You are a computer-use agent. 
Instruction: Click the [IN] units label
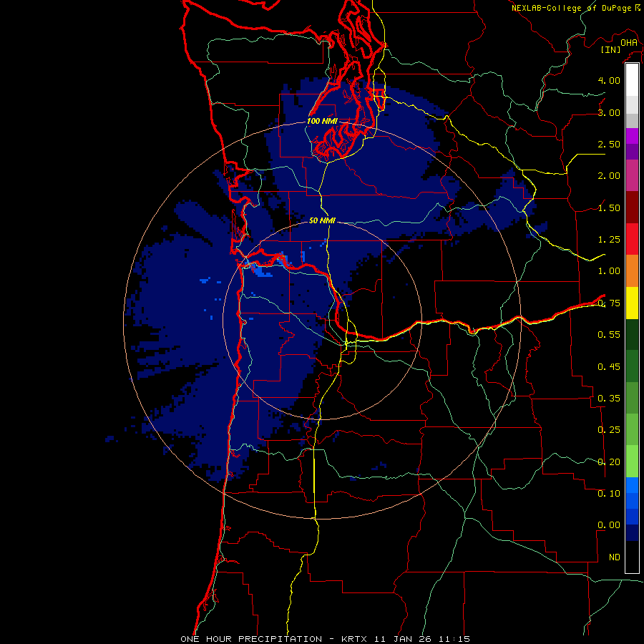click(611, 49)
